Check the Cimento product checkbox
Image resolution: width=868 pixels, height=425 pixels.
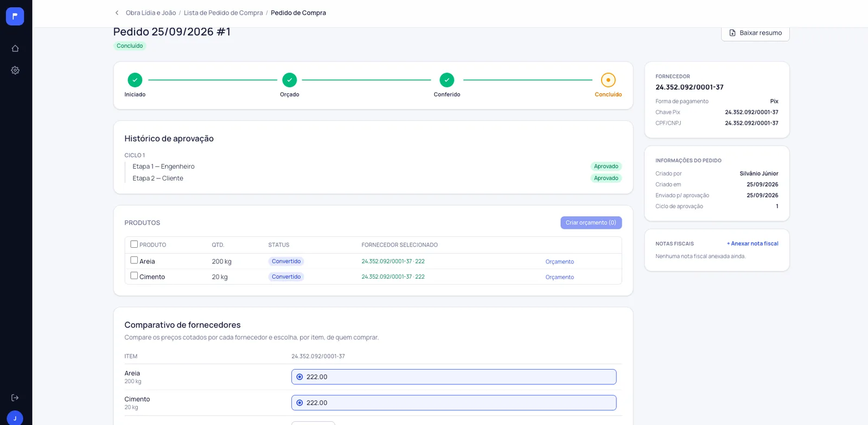(x=134, y=275)
